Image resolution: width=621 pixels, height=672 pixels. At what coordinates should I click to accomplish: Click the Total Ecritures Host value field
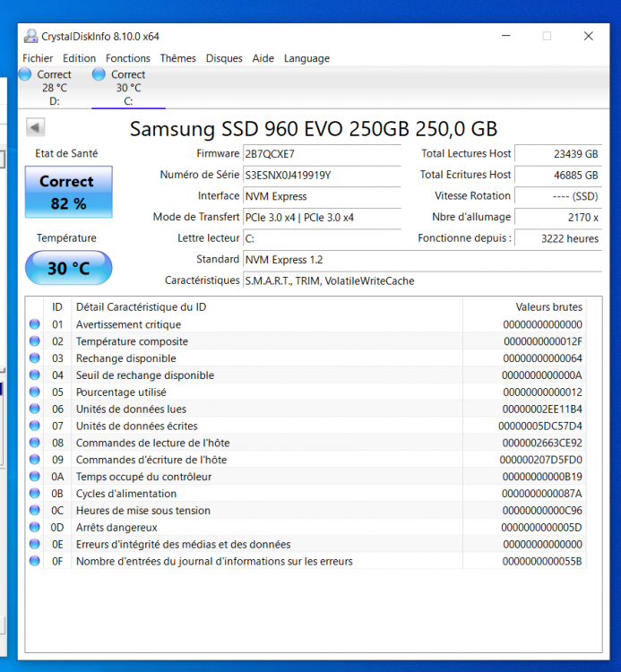point(557,175)
